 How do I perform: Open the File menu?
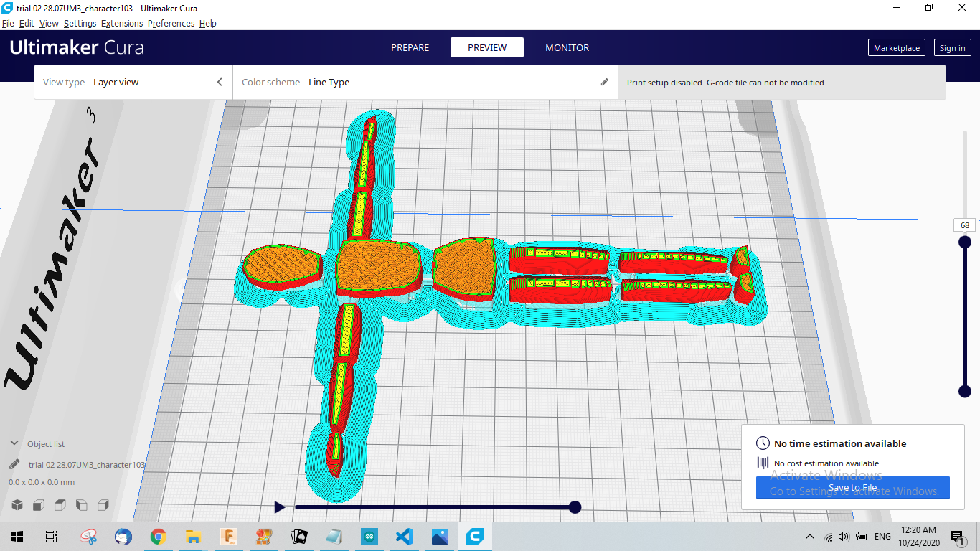point(8,23)
